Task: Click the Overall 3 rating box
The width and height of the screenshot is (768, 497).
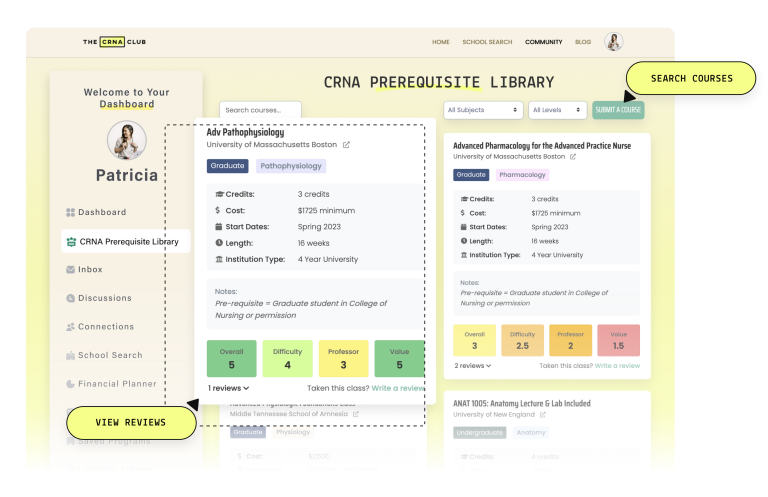Action: pyautogui.click(x=475, y=340)
